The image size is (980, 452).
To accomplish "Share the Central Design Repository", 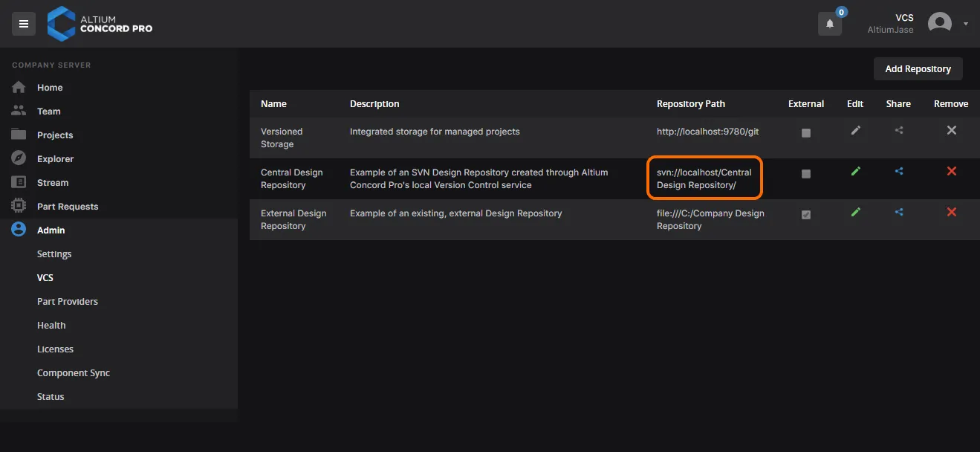I will [x=899, y=172].
